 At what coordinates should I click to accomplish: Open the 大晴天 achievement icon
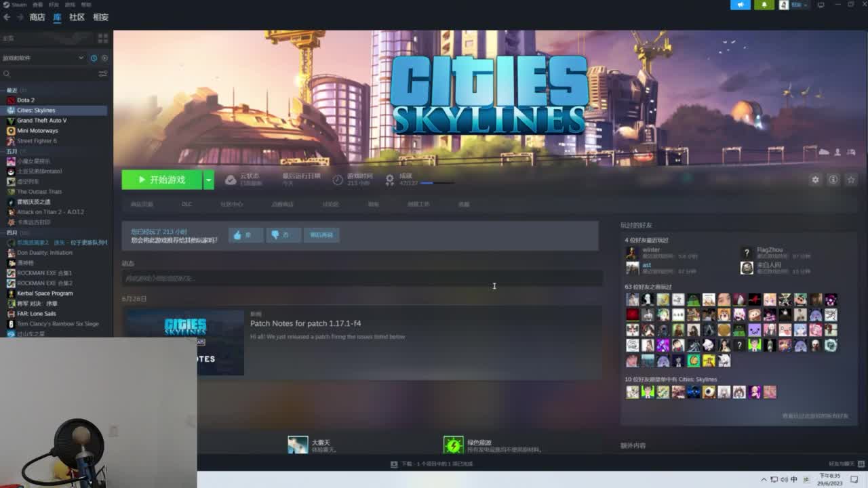(298, 445)
